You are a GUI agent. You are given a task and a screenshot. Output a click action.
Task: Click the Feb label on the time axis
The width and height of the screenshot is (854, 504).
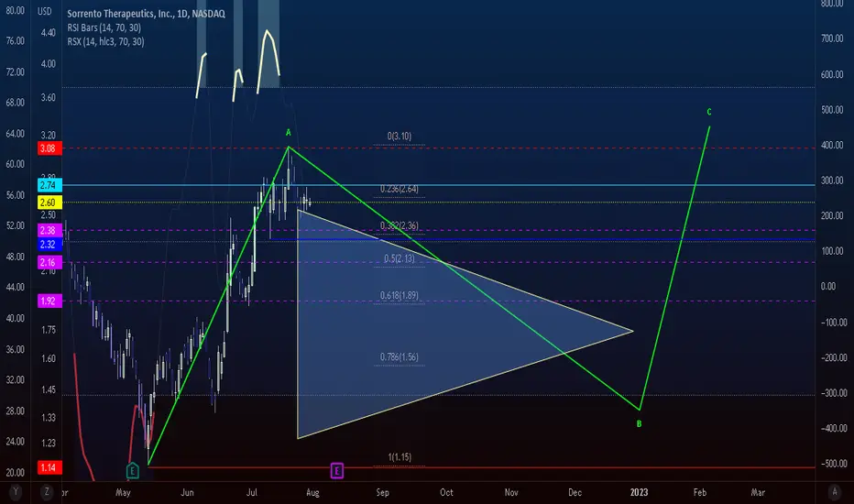click(x=700, y=493)
